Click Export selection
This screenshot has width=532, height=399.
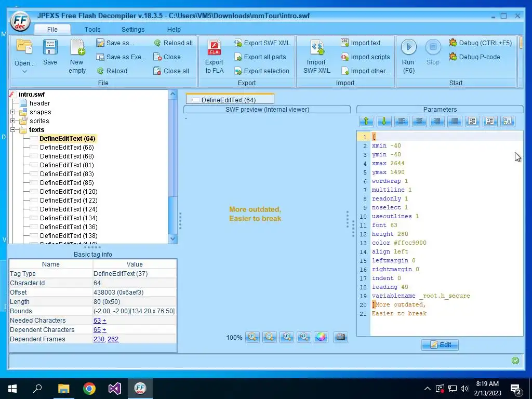coord(262,71)
